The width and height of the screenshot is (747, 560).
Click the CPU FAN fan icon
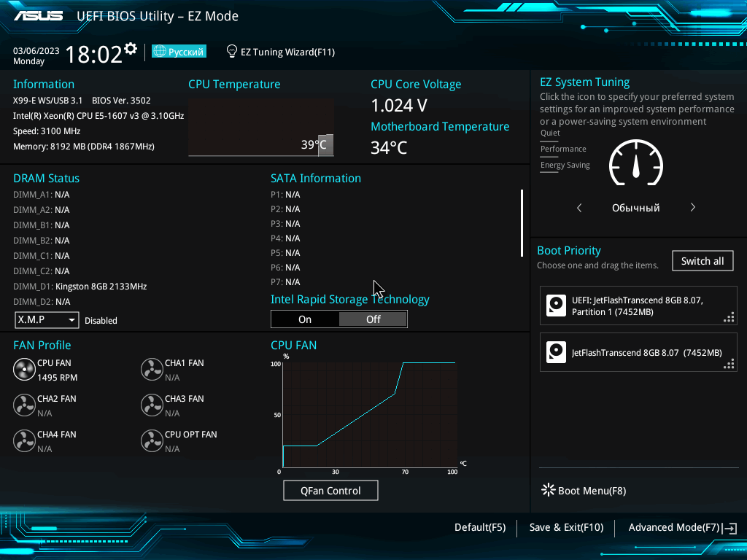(x=24, y=370)
